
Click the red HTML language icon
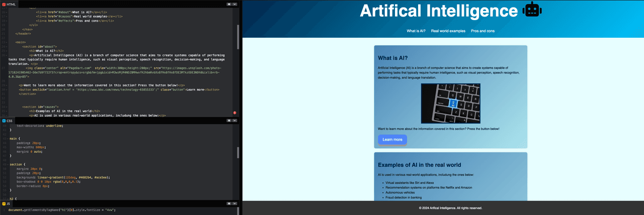[4, 4]
